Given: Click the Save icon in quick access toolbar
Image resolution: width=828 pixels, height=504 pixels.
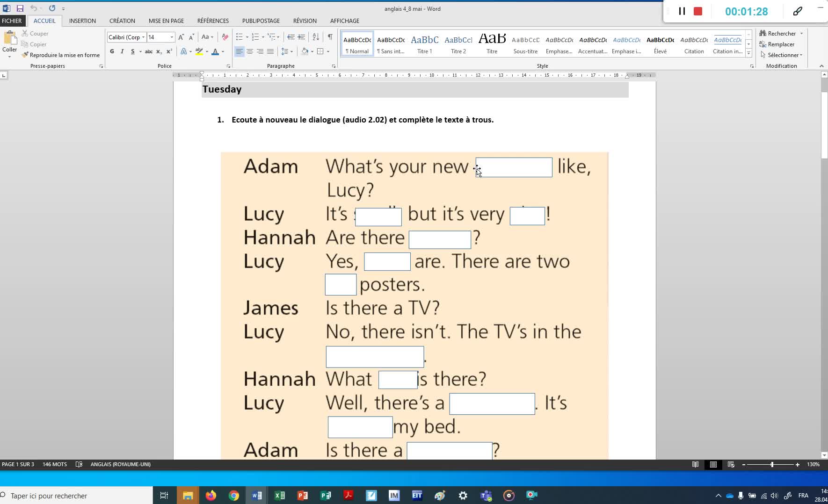Looking at the screenshot, I should (20, 8).
